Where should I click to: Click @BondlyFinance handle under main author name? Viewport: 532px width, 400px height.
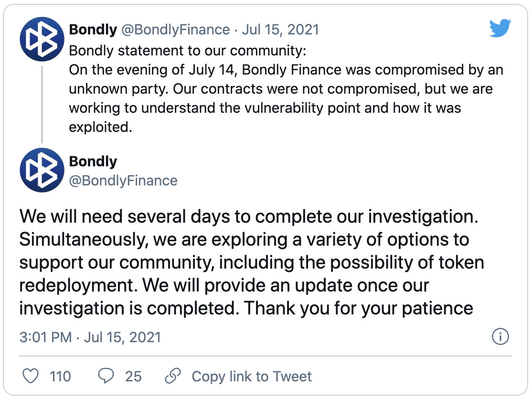[123, 180]
